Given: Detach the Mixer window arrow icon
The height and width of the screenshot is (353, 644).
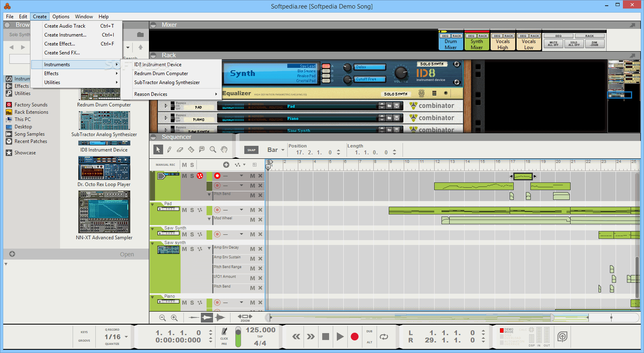Looking at the screenshot, I should point(632,25).
